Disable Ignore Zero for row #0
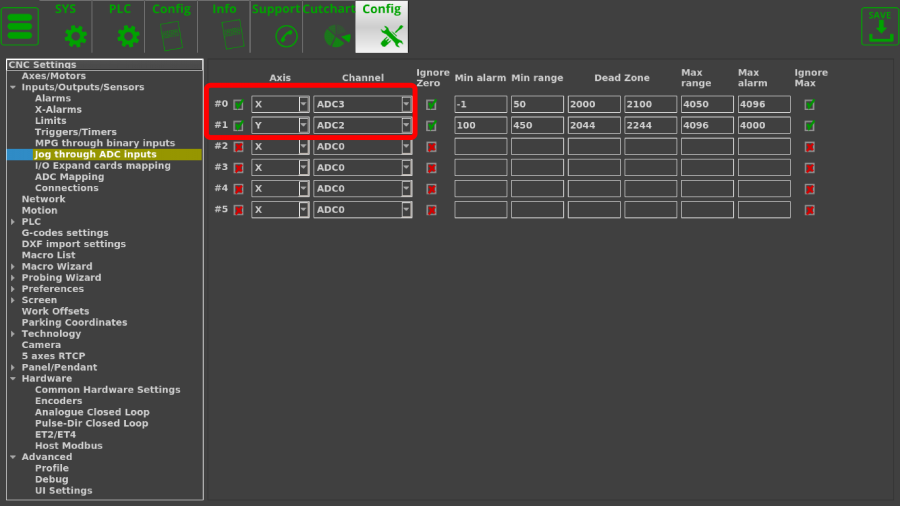Viewport: 900px width, 506px height. [432, 105]
